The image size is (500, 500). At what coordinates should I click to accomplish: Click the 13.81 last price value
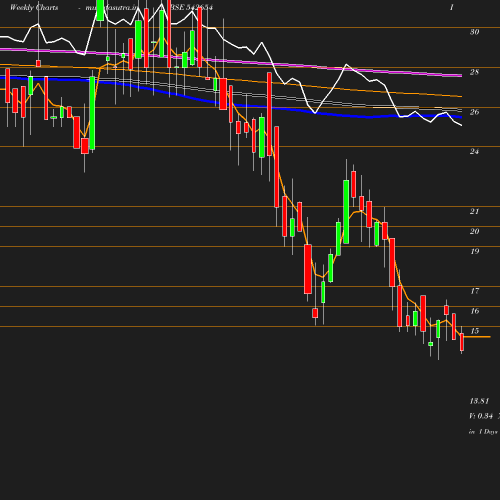tap(479, 401)
